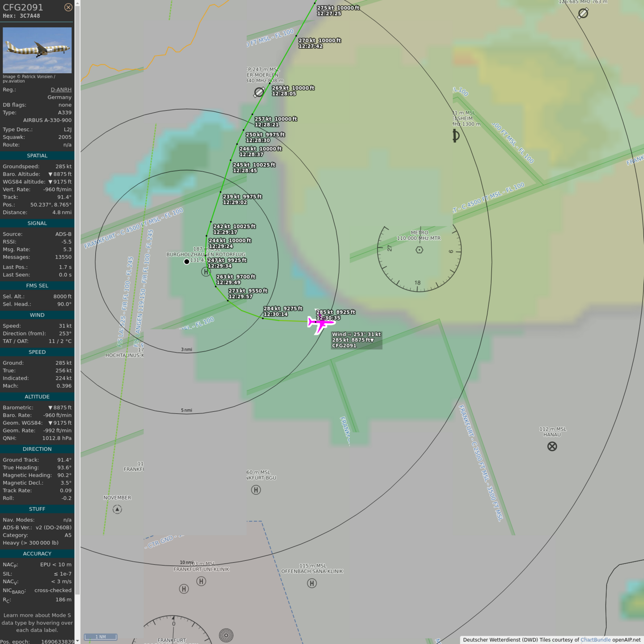Click the Condor aircraft photo thumbnail
The width and height of the screenshot is (644, 644).
[37, 50]
